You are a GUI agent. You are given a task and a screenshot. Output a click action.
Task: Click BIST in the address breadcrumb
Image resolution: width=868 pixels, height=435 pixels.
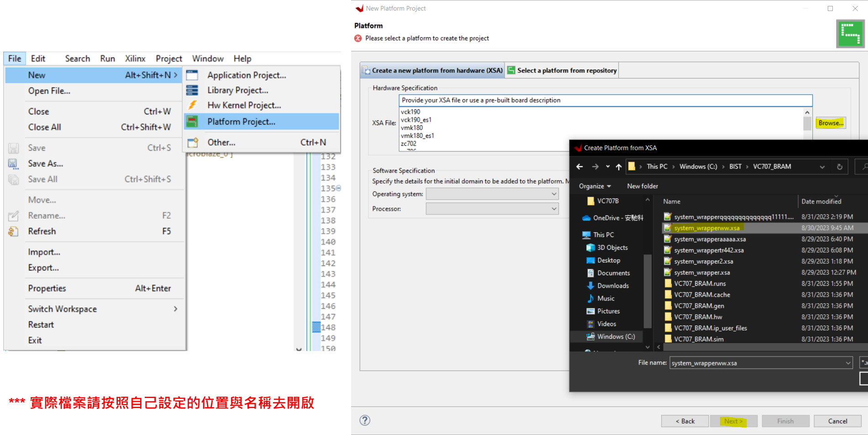pos(735,167)
